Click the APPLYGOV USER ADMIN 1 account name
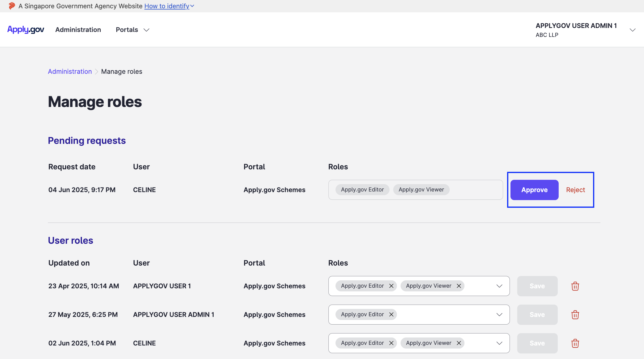Screen dimensions: 644x359 [576, 26]
